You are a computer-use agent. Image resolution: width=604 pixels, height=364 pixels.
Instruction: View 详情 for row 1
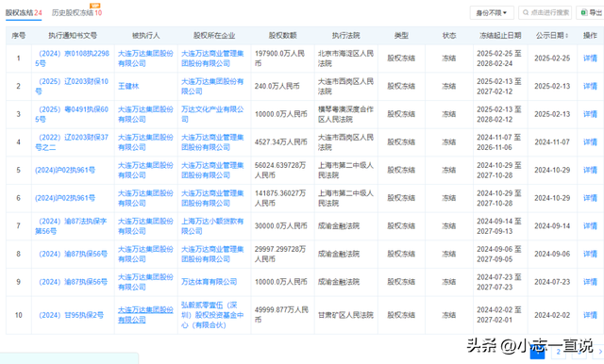590,58
